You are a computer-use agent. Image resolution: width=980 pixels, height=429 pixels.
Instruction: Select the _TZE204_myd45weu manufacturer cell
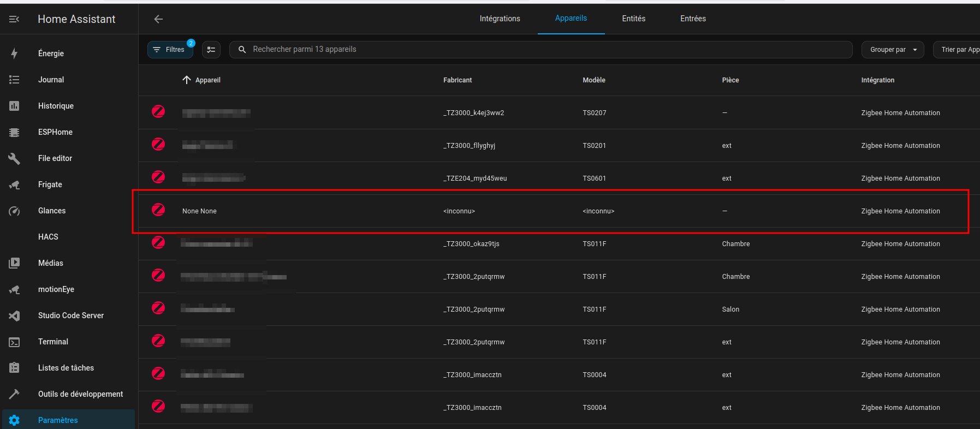pos(475,178)
